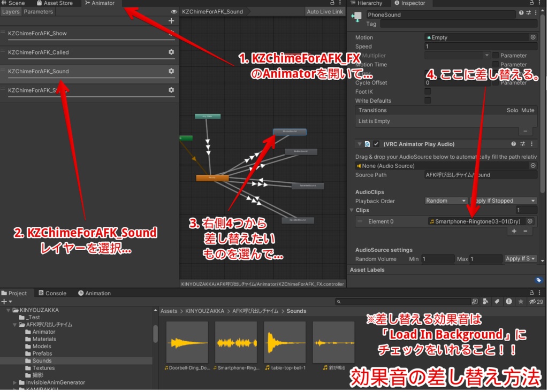Viewport: 548px width, 392px height.
Task: Add a new animator layer with plus icon
Action: [171, 21]
